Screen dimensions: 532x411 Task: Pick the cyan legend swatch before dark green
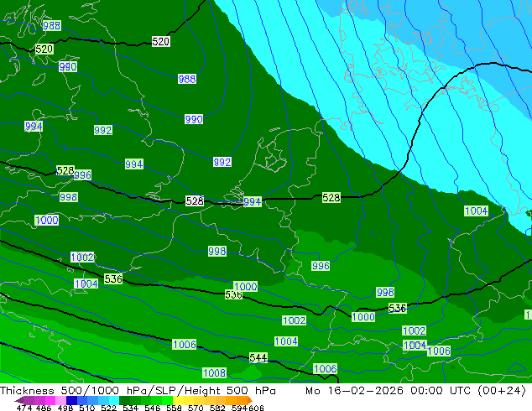pos(114,400)
